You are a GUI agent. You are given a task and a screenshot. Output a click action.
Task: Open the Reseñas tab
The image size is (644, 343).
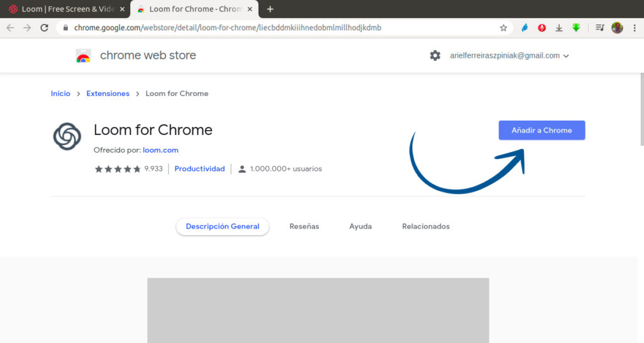[x=304, y=227]
